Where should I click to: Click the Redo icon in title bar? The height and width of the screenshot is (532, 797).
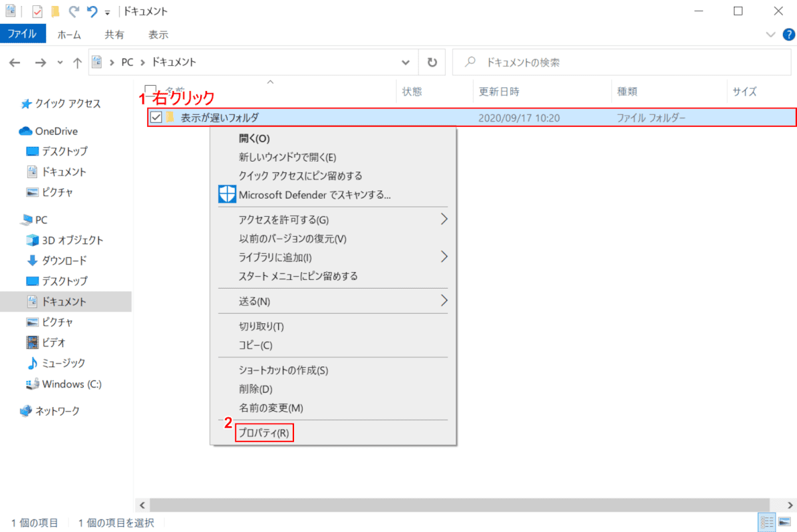75,11
